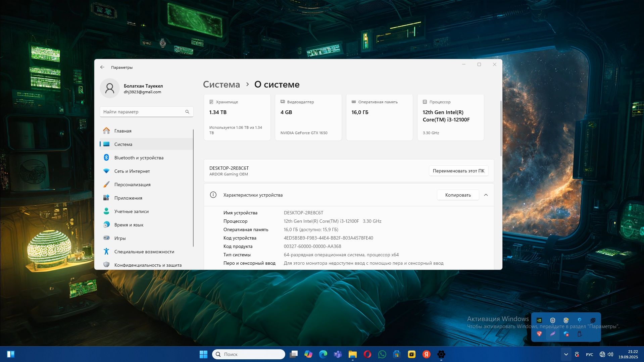Click Переименовать этот ПК button

pyautogui.click(x=458, y=171)
